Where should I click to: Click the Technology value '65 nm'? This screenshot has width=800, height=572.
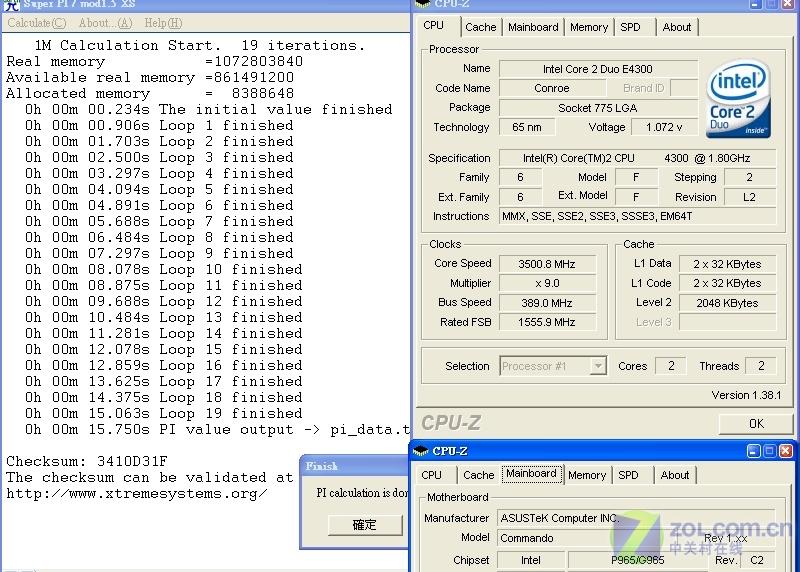click(x=527, y=127)
